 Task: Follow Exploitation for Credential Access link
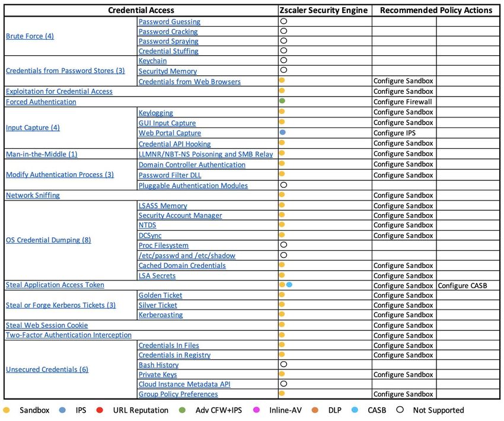pos(59,91)
